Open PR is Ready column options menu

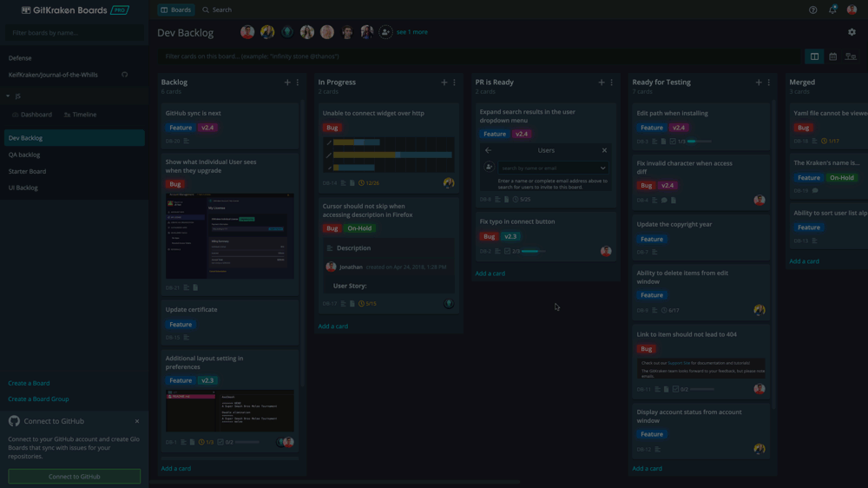(x=612, y=82)
